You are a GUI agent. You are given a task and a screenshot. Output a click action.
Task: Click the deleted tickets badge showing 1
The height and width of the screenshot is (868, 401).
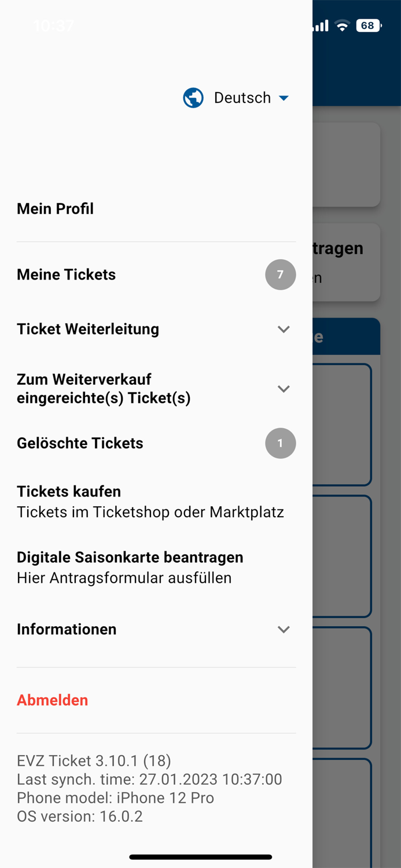click(x=280, y=443)
